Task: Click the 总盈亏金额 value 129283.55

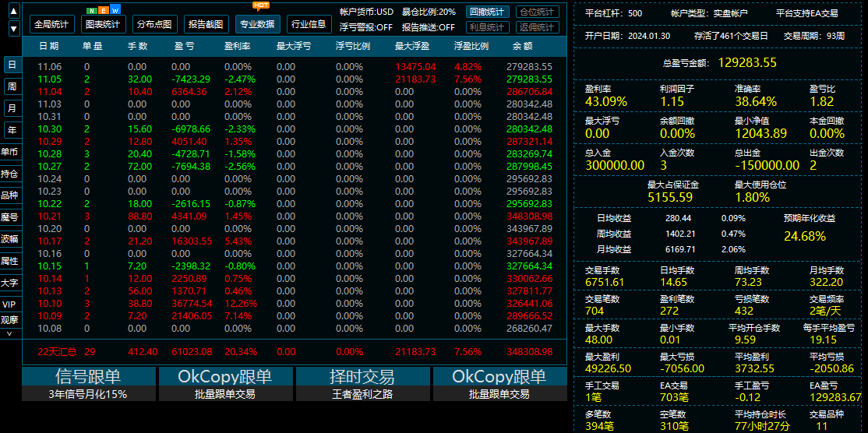Action: tap(747, 62)
